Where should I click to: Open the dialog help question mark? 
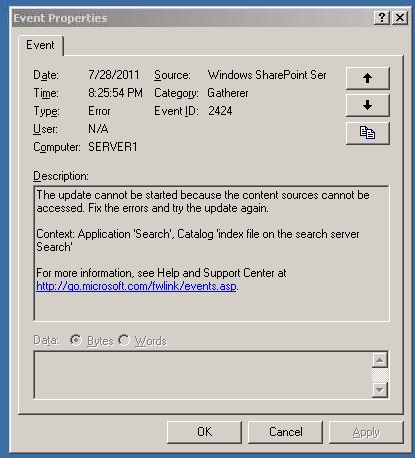tap(382, 17)
